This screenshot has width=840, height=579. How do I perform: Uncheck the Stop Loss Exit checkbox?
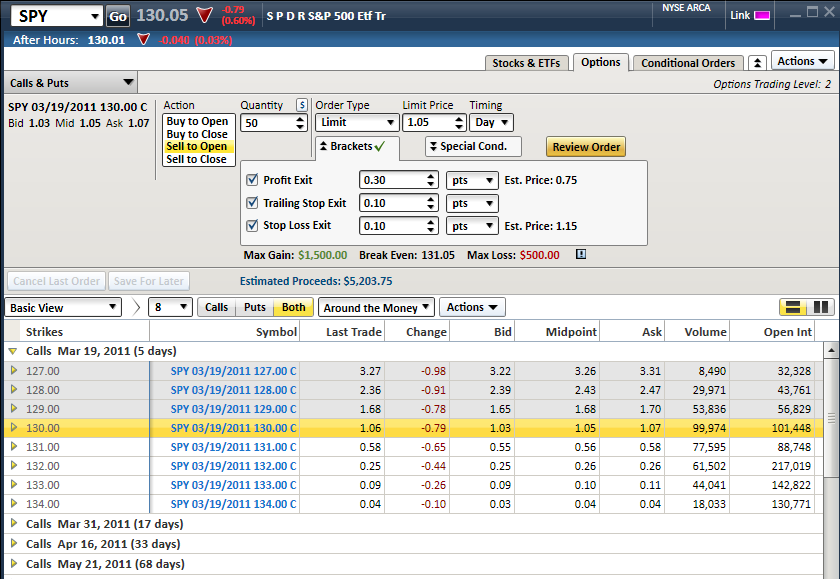252,225
